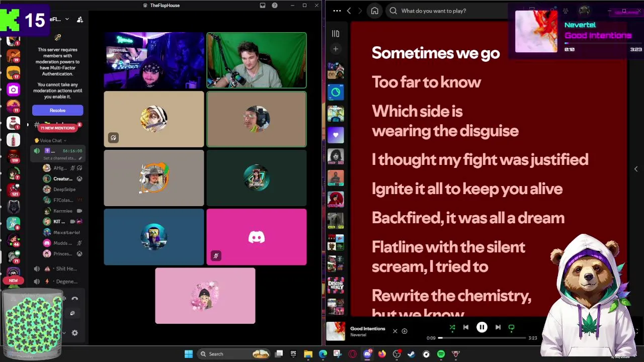Jump to 71 New Mentions in Discord

(57, 128)
